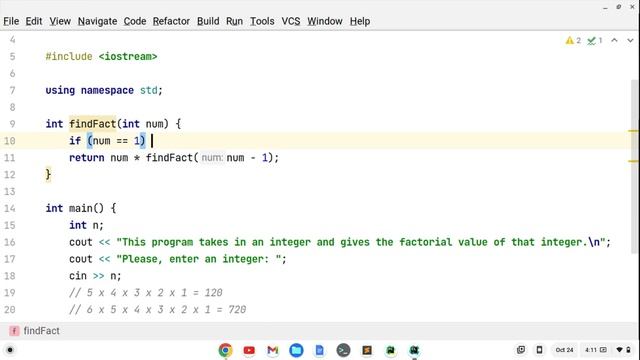
Task: Click the pink function icon in breadcrumb
Action: click(14, 331)
